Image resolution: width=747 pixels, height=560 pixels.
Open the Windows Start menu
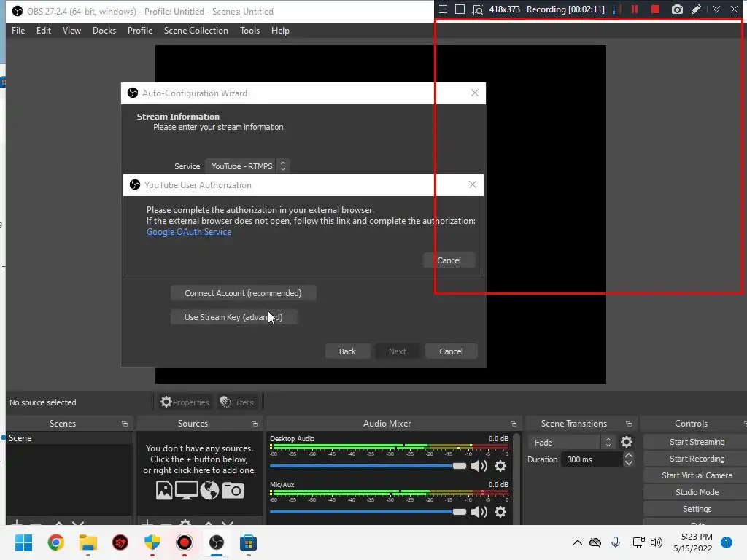pos(24,542)
